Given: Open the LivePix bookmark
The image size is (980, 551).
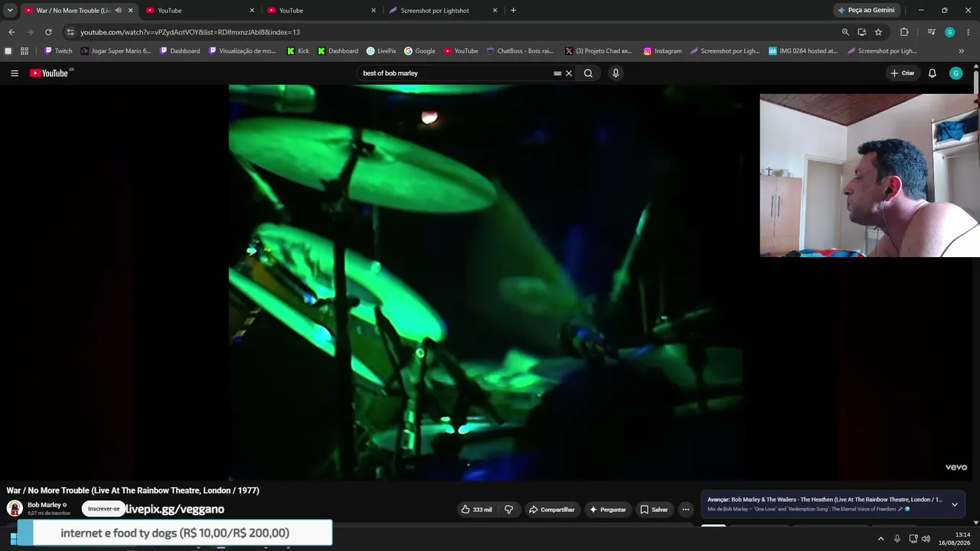Looking at the screenshot, I should point(381,51).
